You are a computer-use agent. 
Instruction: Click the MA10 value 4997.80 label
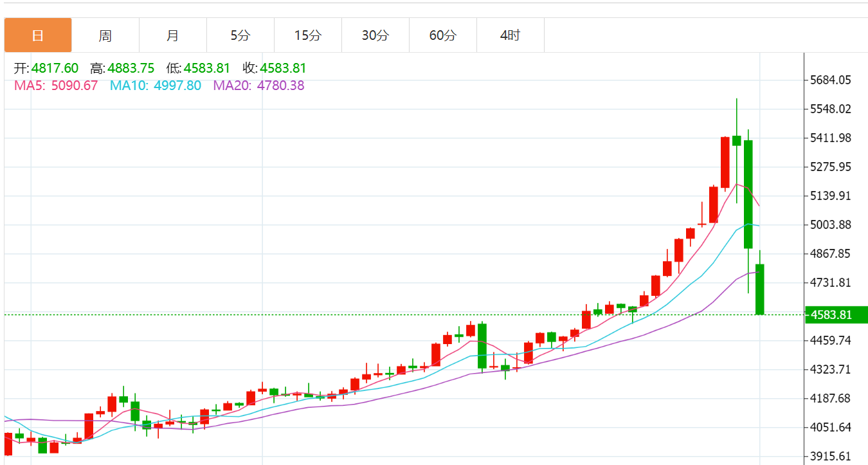pyautogui.click(x=156, y=86)
